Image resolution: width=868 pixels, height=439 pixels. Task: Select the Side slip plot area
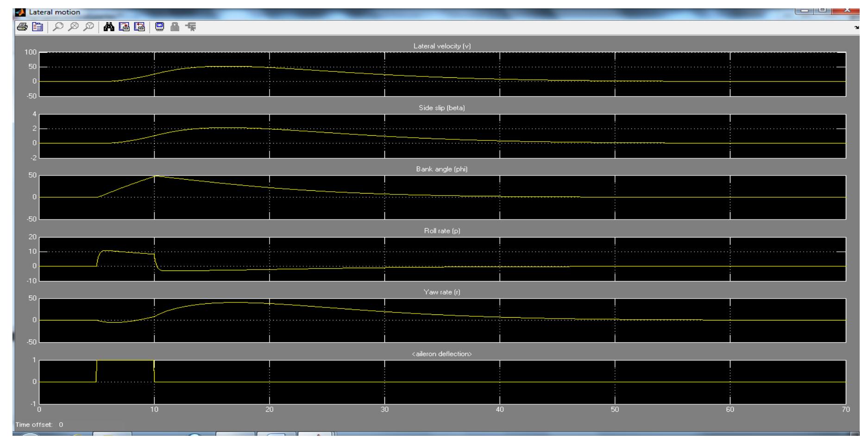(442, 136)
